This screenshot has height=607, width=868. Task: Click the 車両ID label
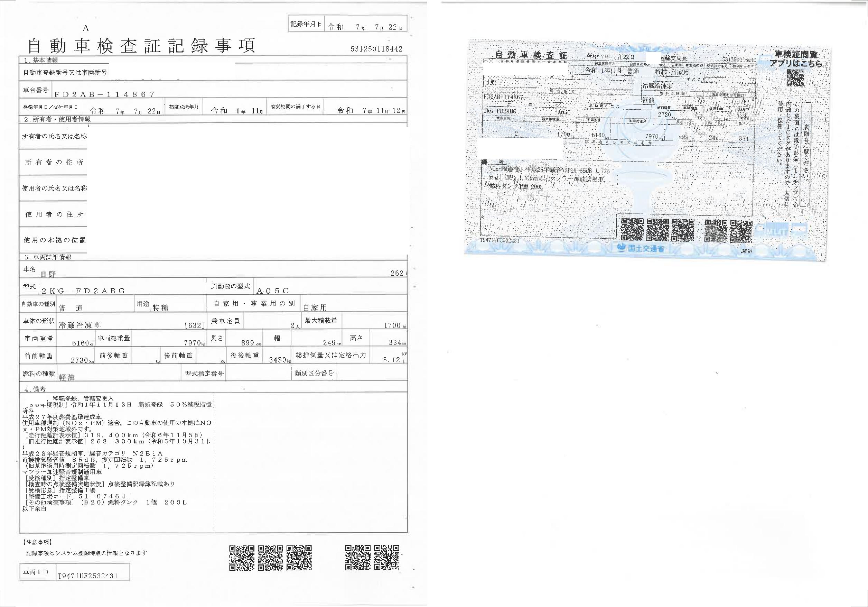[36, 572]
